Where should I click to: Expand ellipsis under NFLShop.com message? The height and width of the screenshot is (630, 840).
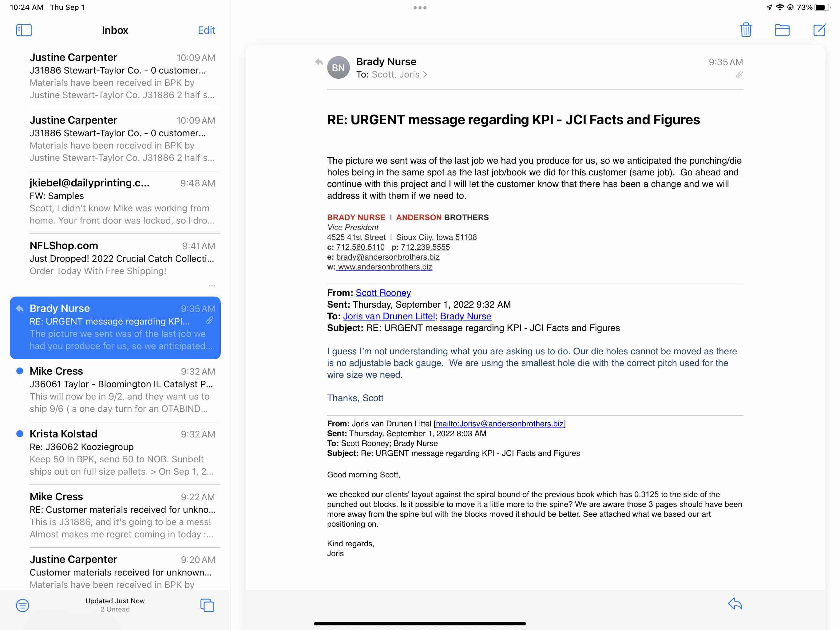212,285
